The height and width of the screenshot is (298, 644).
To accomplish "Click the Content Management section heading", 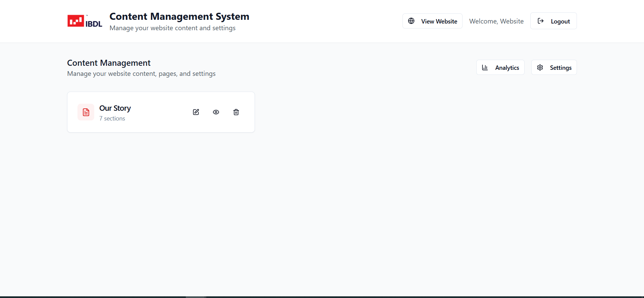I will (x=109, y=63).
